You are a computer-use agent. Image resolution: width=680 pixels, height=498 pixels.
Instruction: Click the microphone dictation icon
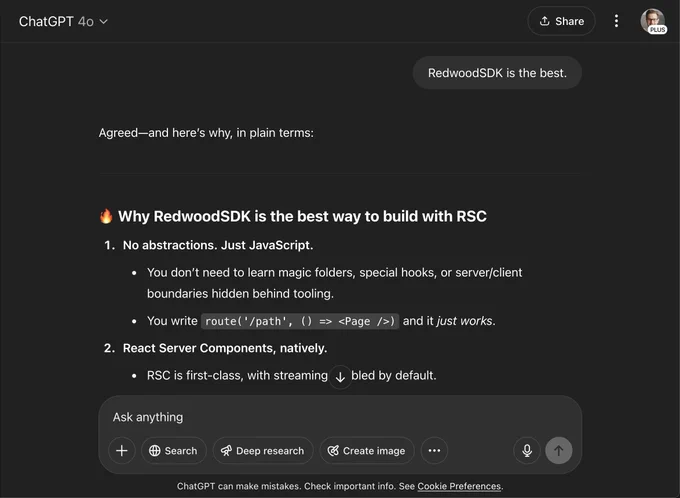(527, 451)
